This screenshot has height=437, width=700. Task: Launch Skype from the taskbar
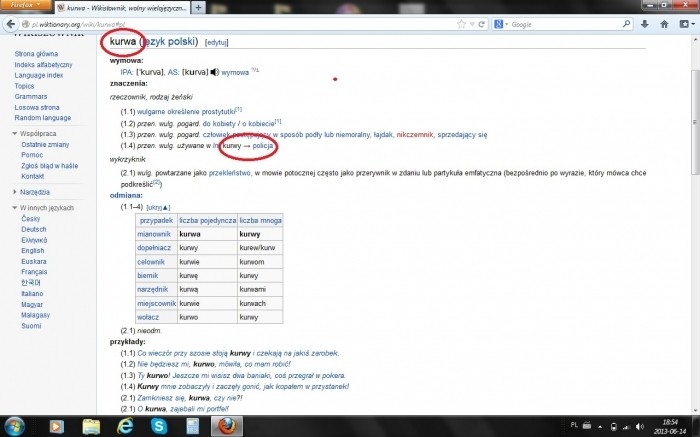[159, 425]
